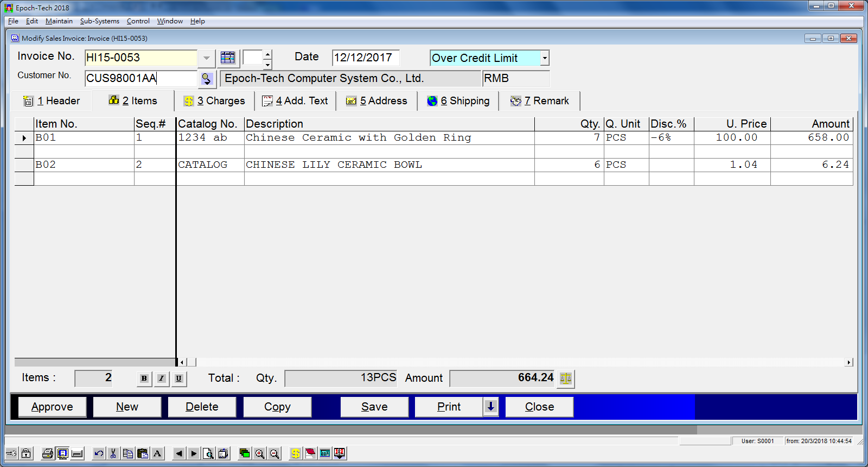Click the document search magnifier icon
The width and height of the screenshot is (868, 467).
pos(208,453)
